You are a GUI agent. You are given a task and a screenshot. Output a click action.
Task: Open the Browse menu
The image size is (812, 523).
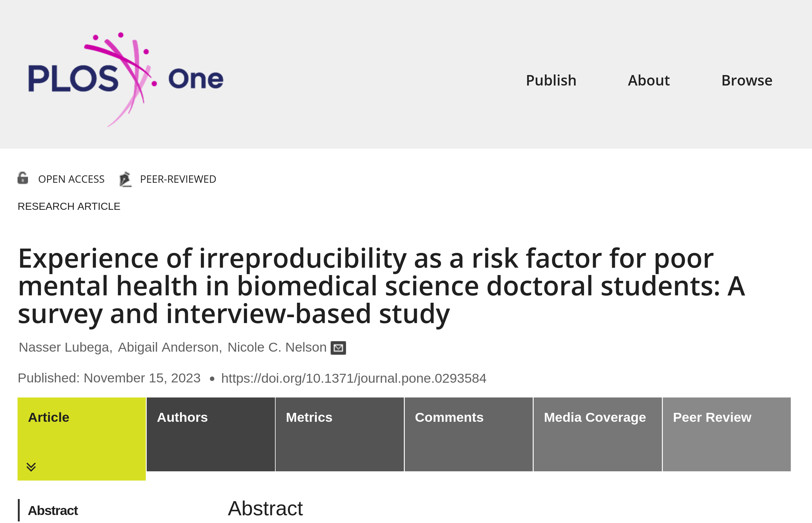tap(747, 81)
